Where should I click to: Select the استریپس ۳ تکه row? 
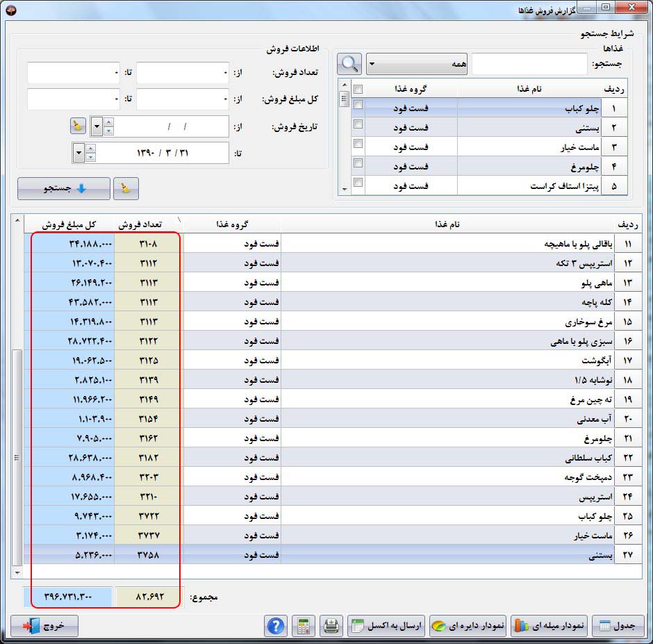click(333, 263)
